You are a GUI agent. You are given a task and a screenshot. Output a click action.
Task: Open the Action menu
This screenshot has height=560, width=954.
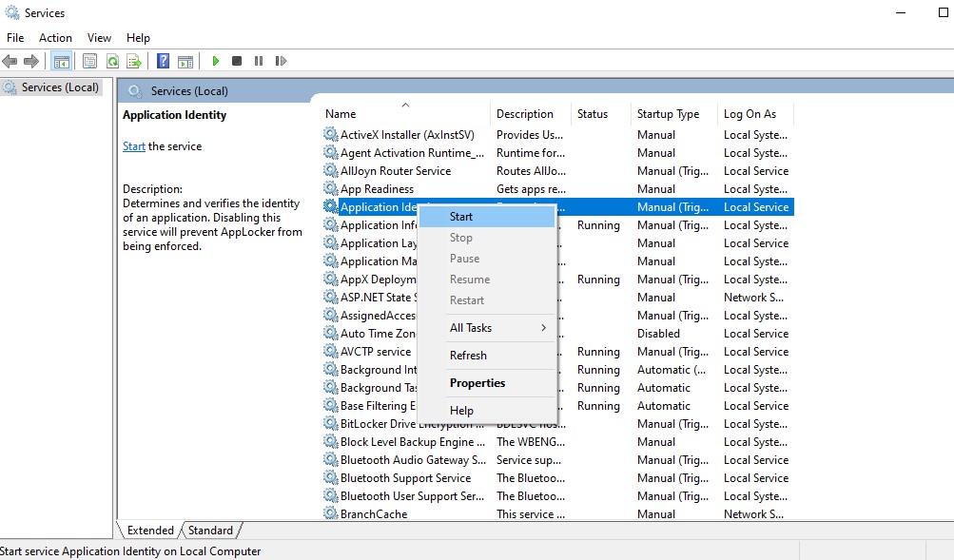(x=55, y=38)
